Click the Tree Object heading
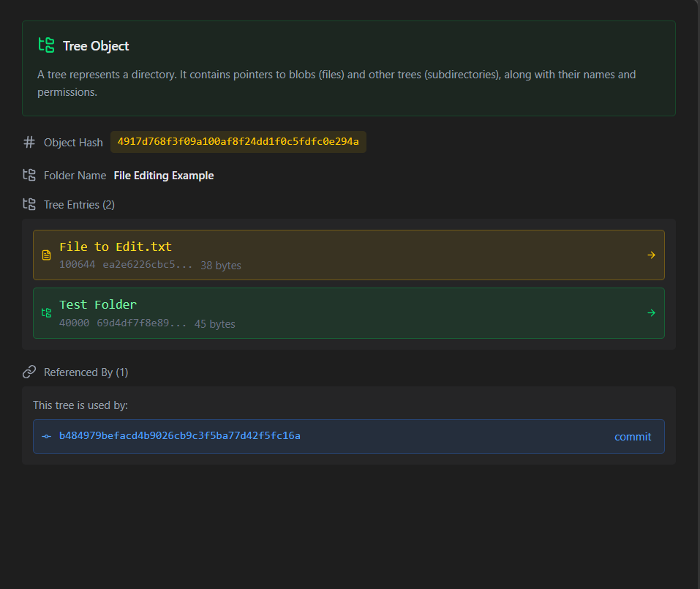 click(x=96, y=45)
